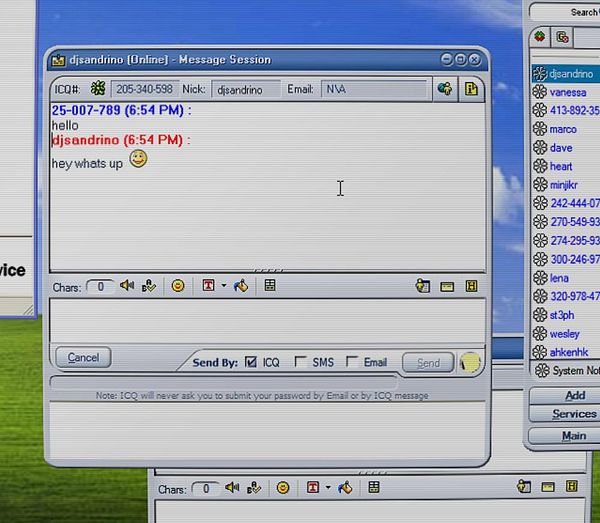Click the splitter grip above Chars toolbar
Screen dimensions: 600x523
[x=268, y=270]
